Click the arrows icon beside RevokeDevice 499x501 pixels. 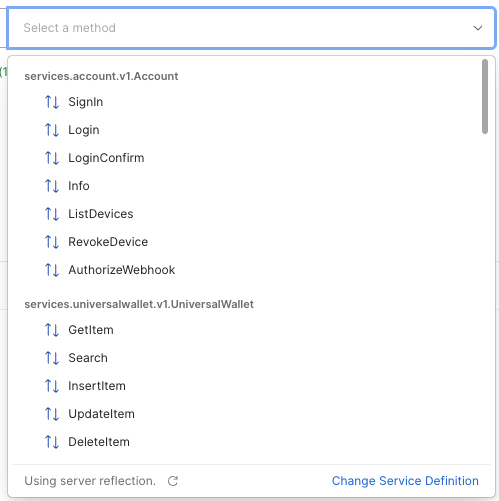coord(52,242)
